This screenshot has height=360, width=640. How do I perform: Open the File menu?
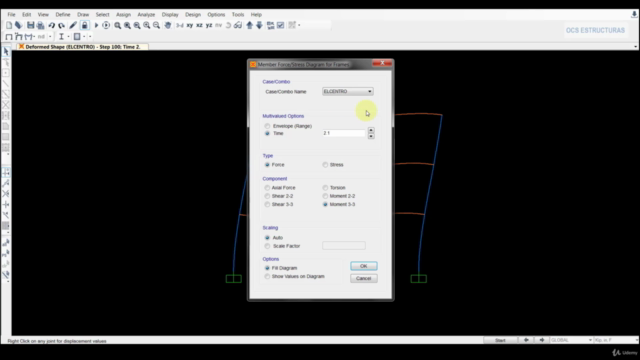pyautogui.click(x=11, y=15)
